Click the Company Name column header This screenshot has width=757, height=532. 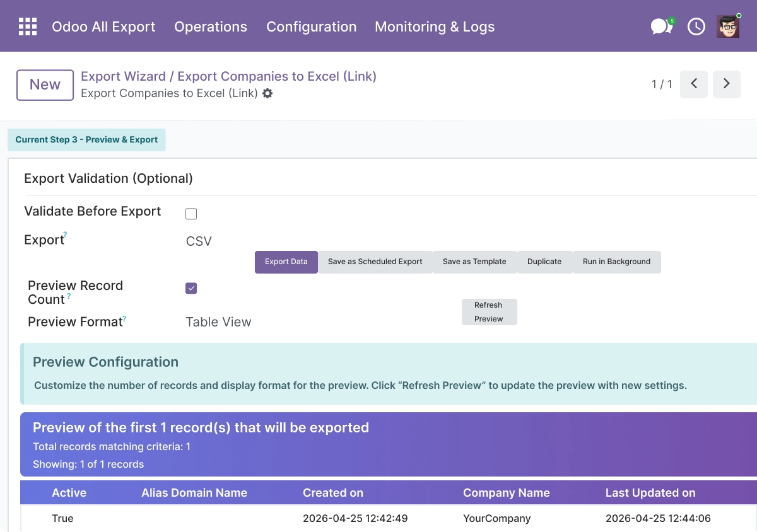(x=507, y=493)
